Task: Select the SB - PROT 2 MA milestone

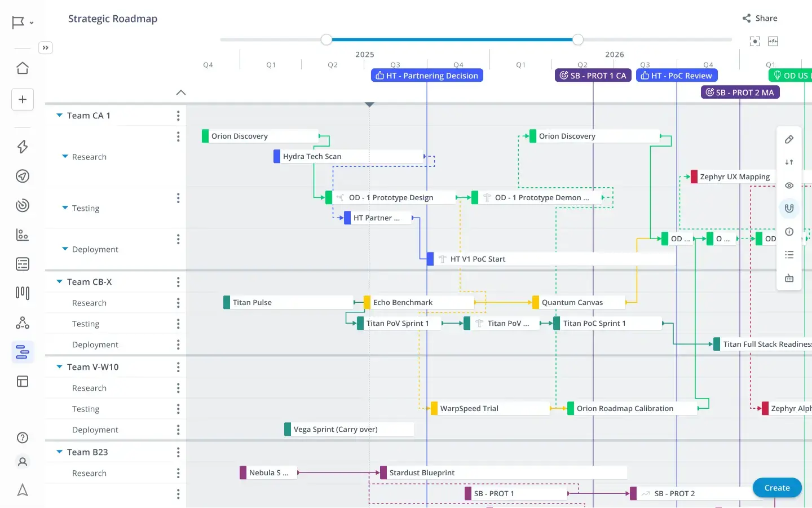Action: tap(740, 92)
